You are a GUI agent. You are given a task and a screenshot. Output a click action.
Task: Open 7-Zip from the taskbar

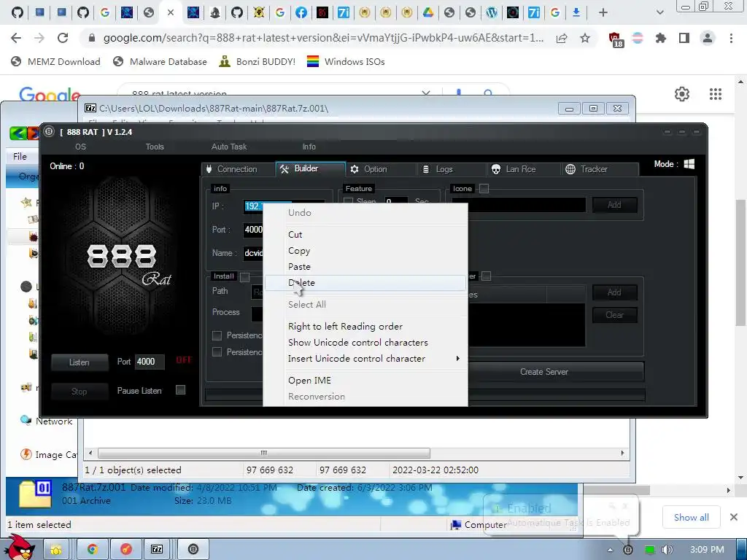point(157,549)
